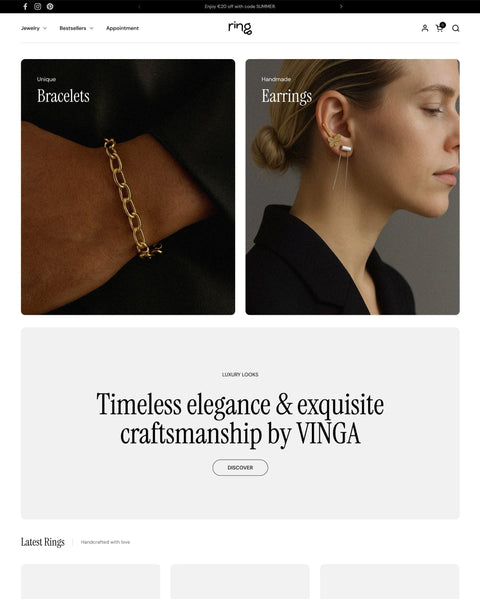Image resolution: width=480 pixels, height=599 pixels.
Task: Open the Pinterest social icon
Action: tap(50, 6)
